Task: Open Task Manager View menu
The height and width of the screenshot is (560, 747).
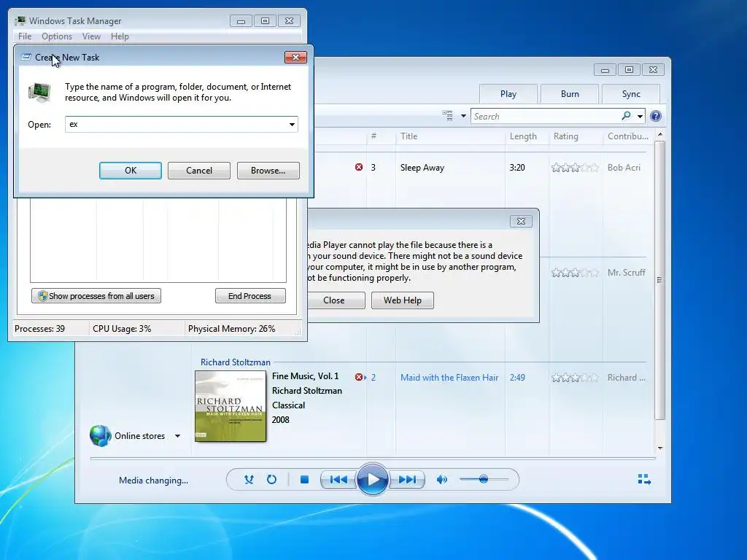Action: coord(91,36)
